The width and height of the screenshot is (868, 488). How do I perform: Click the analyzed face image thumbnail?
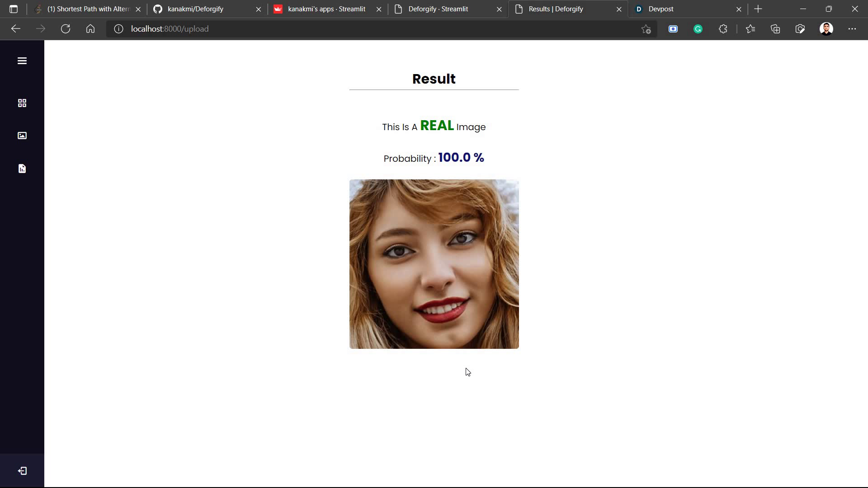[434, 264]
